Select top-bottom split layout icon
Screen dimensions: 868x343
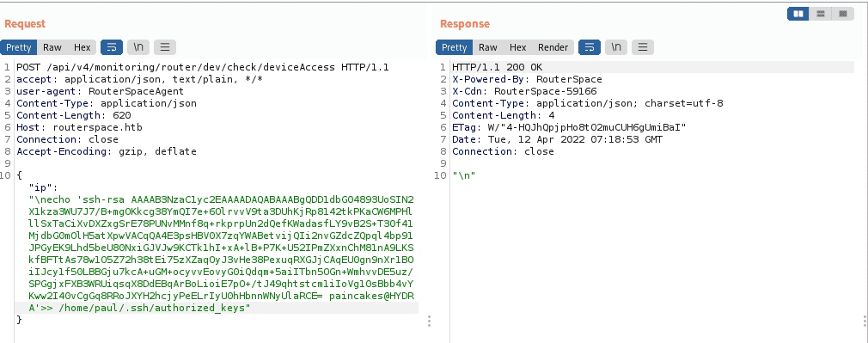pos(821,14)
